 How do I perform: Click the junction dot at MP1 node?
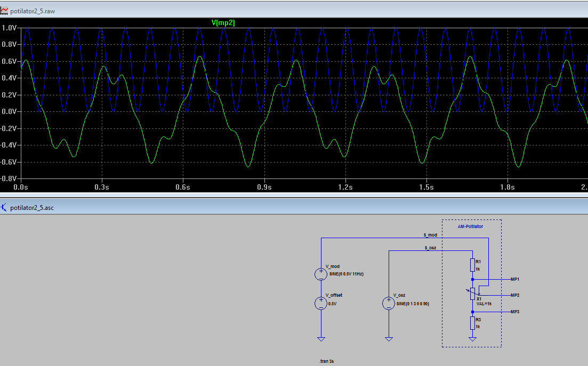pyautogui.click(x=472, y=280)
